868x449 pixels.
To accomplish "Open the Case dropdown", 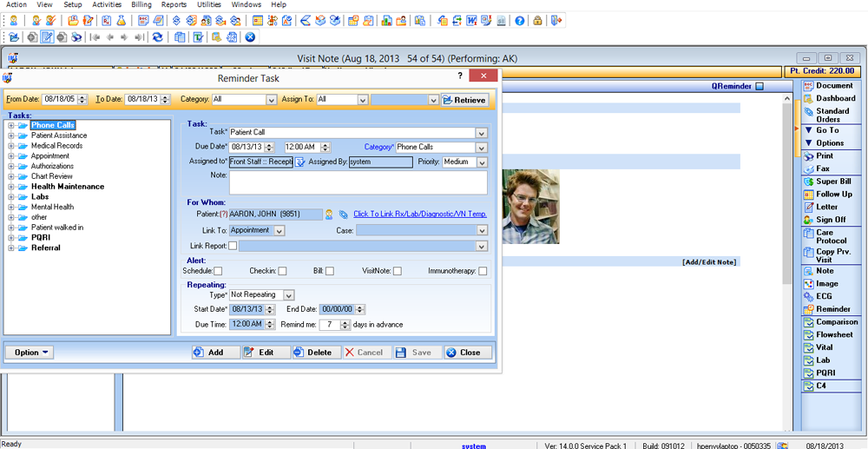I will [x=482, y=231].
